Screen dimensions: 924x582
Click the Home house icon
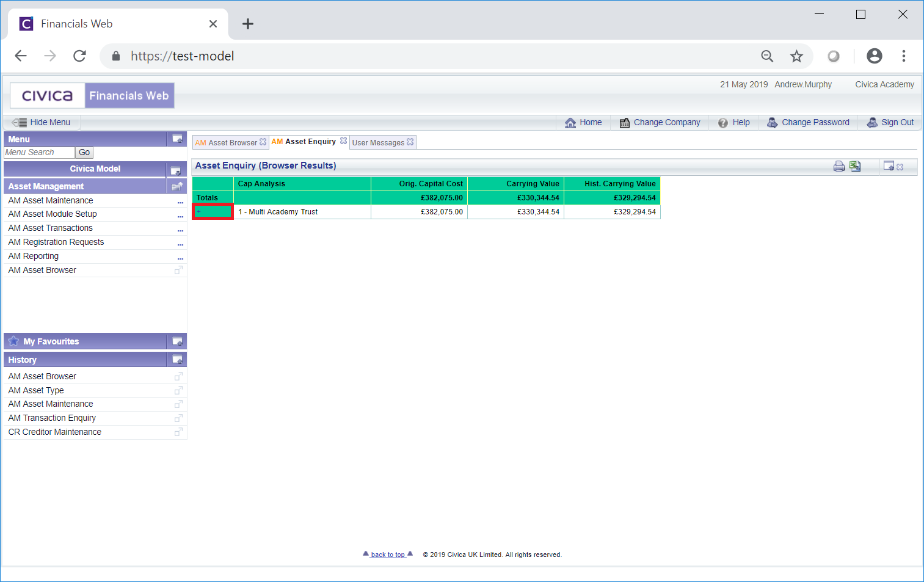point(570,123)
